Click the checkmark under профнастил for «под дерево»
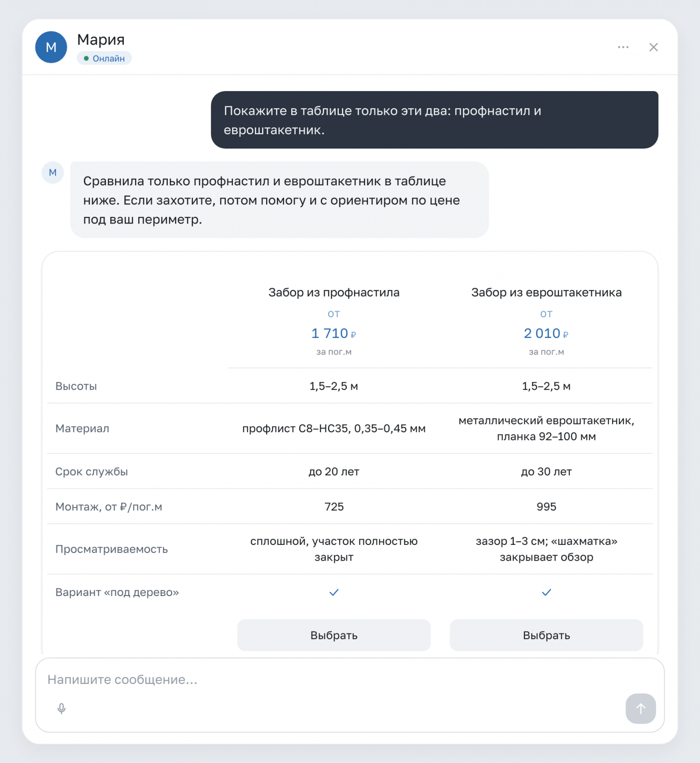 pyautogui.click(x=334, y=592)
